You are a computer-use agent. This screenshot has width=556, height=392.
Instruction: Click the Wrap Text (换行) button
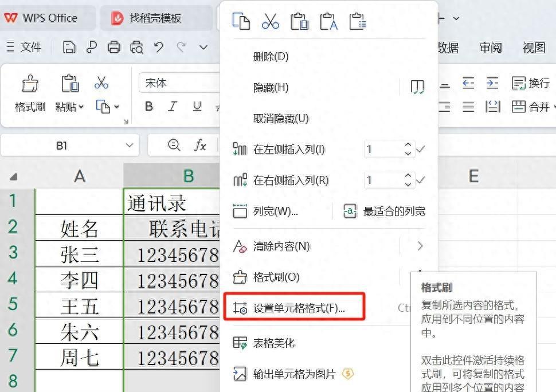coord(530,83)
